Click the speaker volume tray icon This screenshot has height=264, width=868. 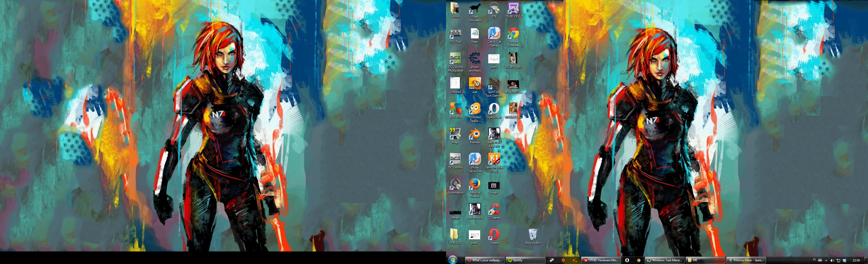click(832, 260)
